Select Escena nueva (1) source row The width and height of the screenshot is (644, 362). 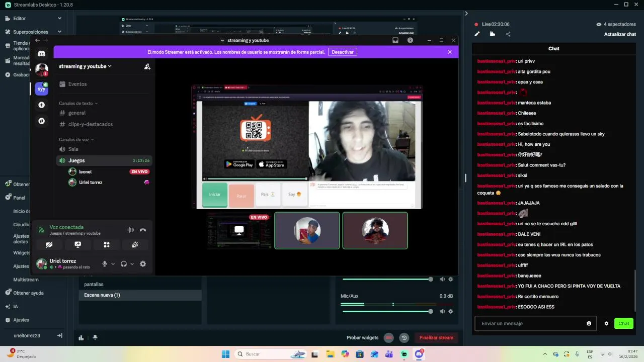coord(140,295)
